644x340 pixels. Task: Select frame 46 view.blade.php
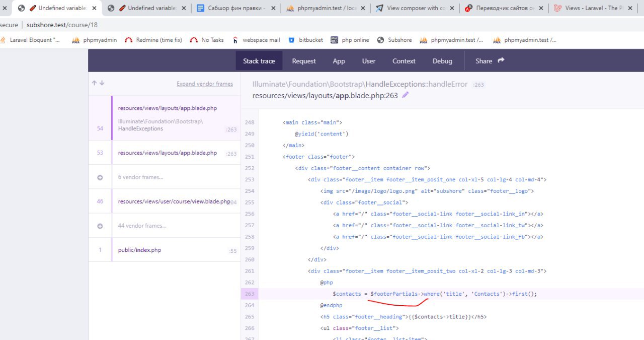[164, 201]
